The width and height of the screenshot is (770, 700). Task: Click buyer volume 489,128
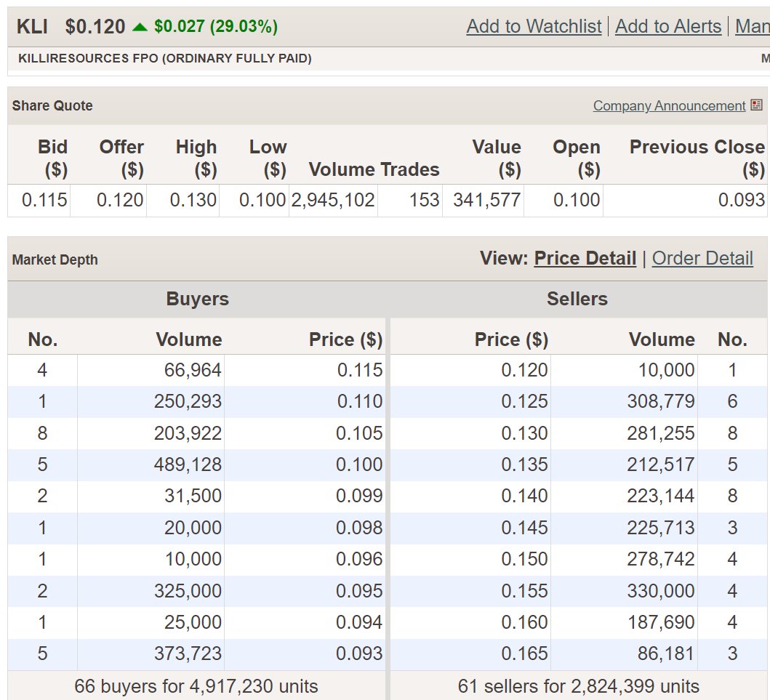[x=188, y=465]
